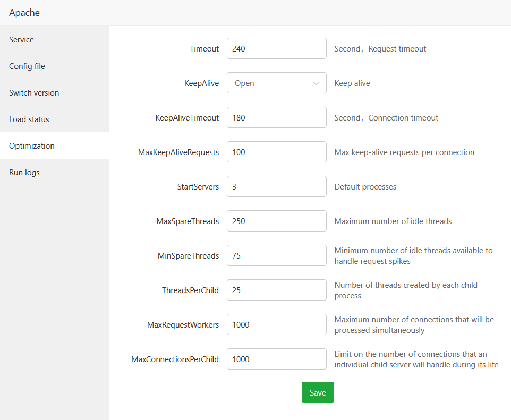
Task: Click the MaxConnectionsPerChild input field
Action: 276,359
